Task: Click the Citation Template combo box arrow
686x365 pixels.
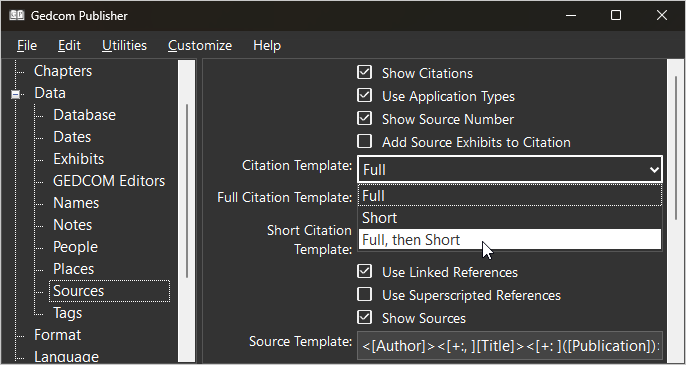Action: tap(654, 169)
